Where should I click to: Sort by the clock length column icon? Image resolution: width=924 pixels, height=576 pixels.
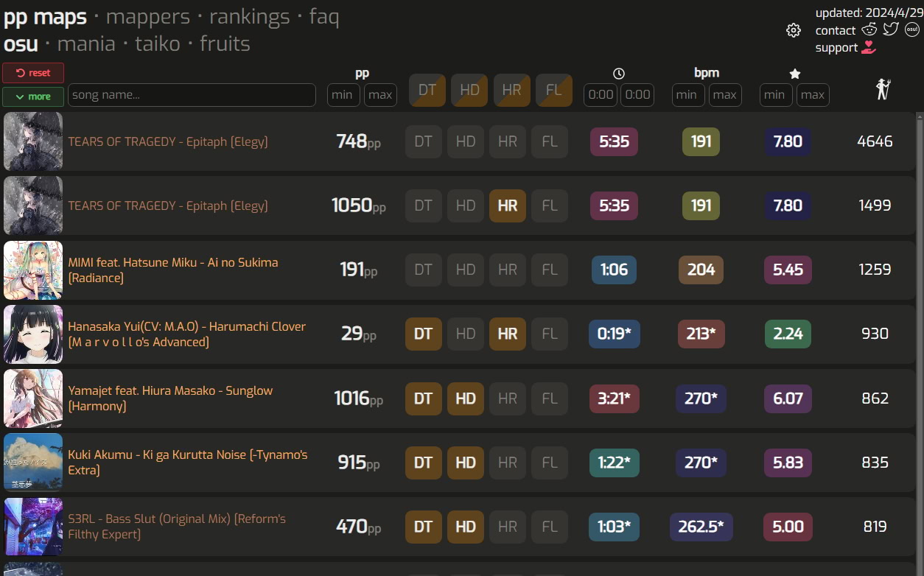point(619,74)
